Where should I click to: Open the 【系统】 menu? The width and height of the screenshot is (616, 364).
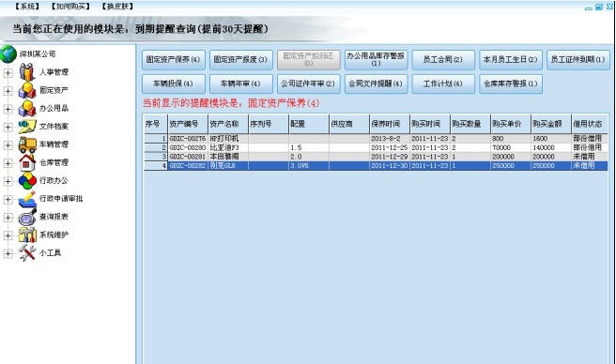[27, 7]
